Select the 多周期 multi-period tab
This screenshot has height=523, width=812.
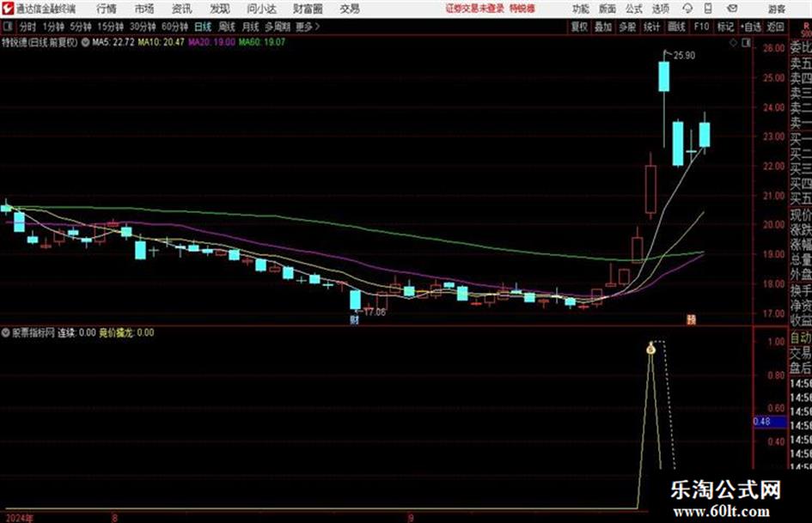point(278,27)
